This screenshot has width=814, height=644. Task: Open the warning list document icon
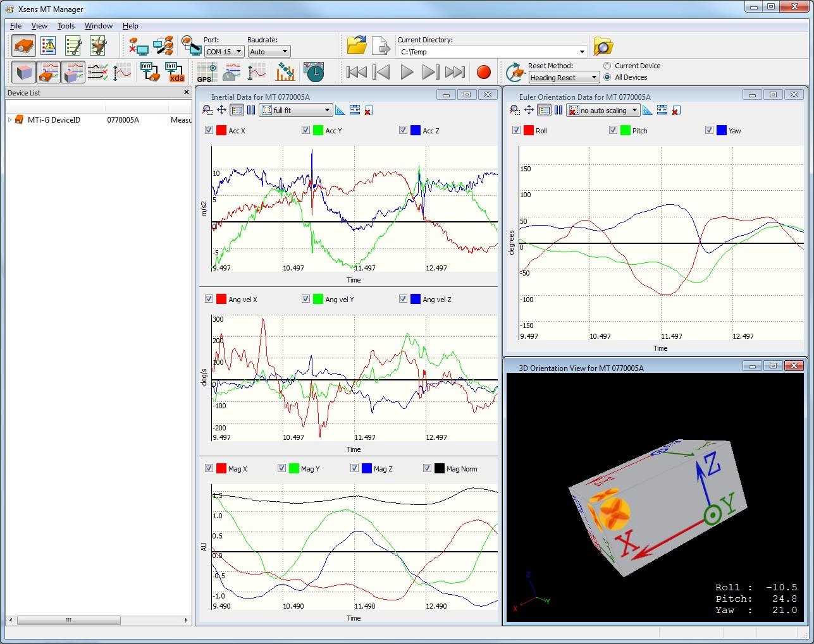(48, 46)
